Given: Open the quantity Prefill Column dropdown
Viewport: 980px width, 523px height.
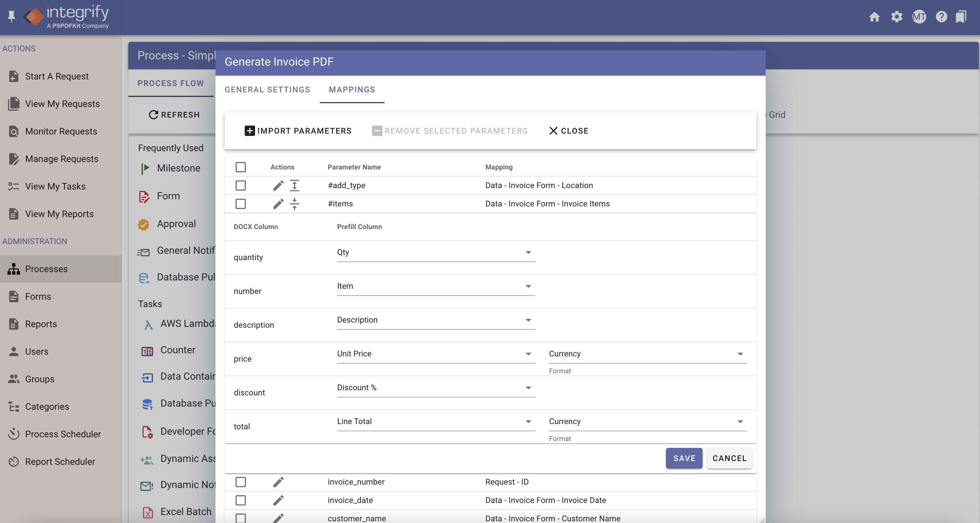Looking at the screenshot, I should tap(436, 253).
